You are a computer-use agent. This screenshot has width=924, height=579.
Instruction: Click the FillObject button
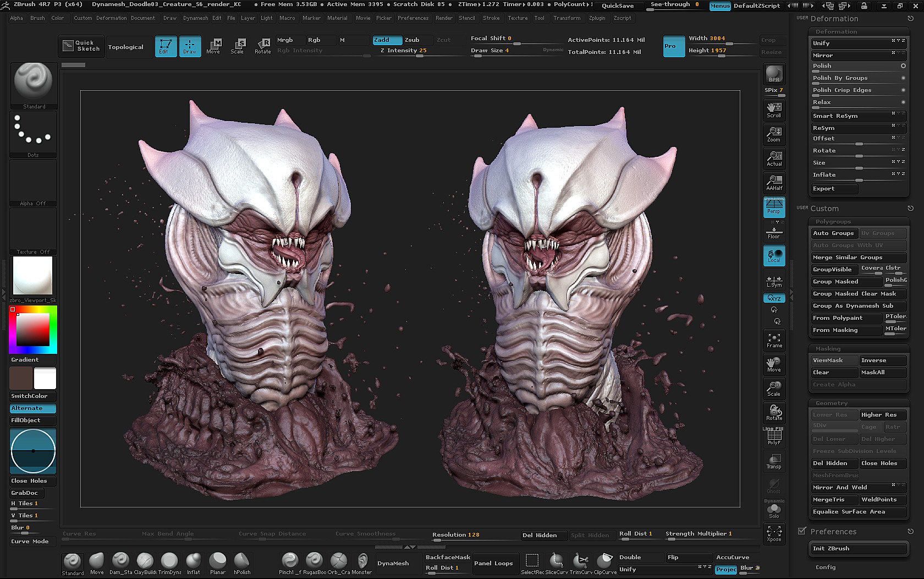33,420
